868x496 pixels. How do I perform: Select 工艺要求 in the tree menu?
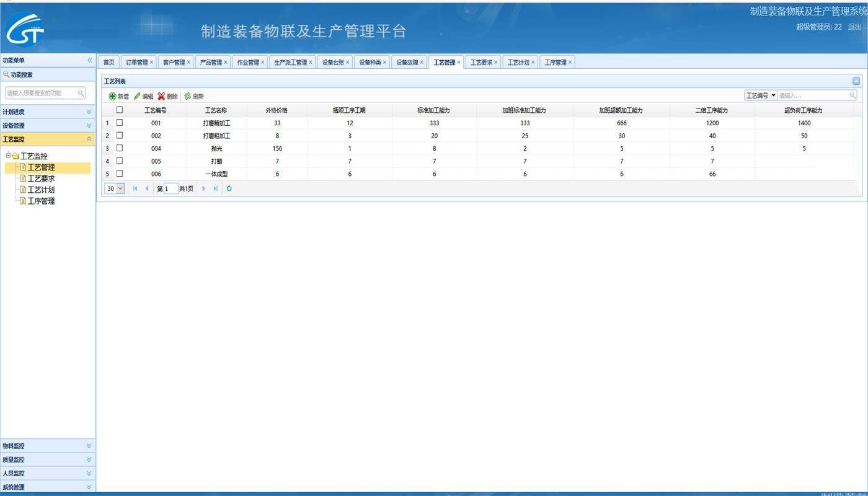(41, 179)
